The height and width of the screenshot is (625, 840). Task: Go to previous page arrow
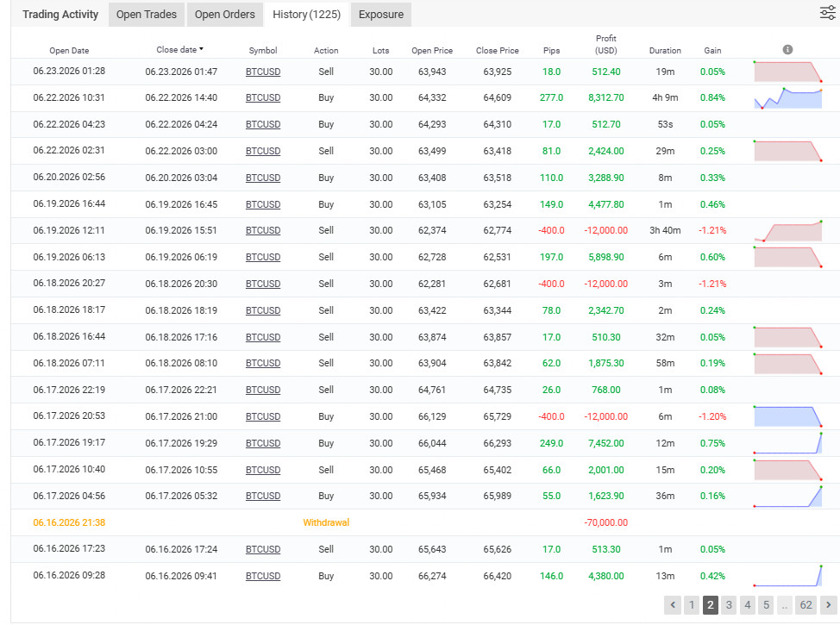click(x=673, y=605)
